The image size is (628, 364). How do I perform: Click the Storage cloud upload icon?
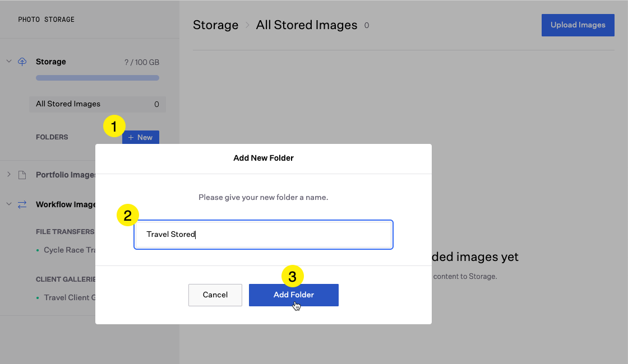[22, 62]
